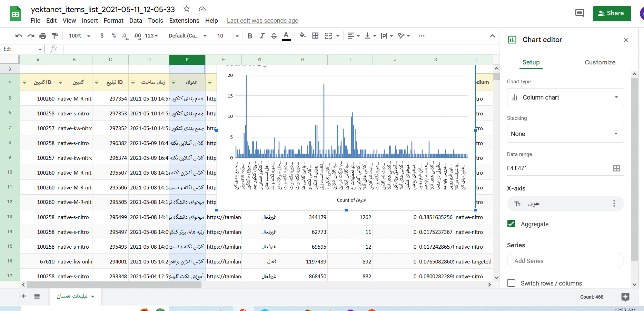Toggle the filter on the عنوان column

[174, 82]
